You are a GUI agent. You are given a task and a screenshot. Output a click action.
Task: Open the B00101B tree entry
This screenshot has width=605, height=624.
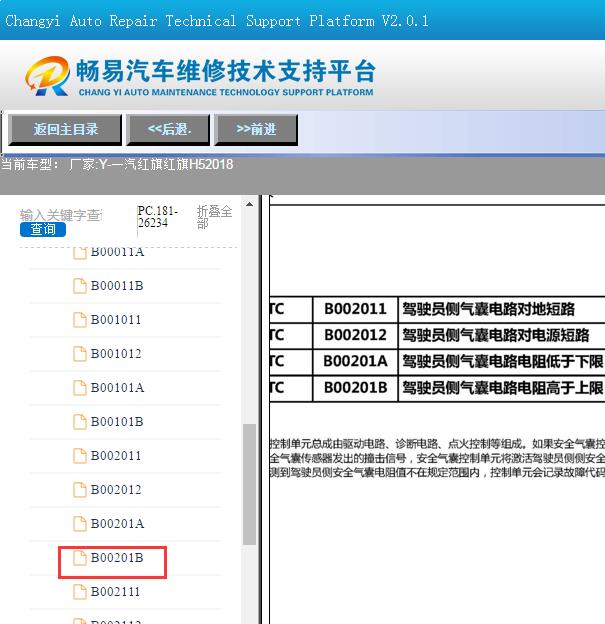(x=117, y=421)
